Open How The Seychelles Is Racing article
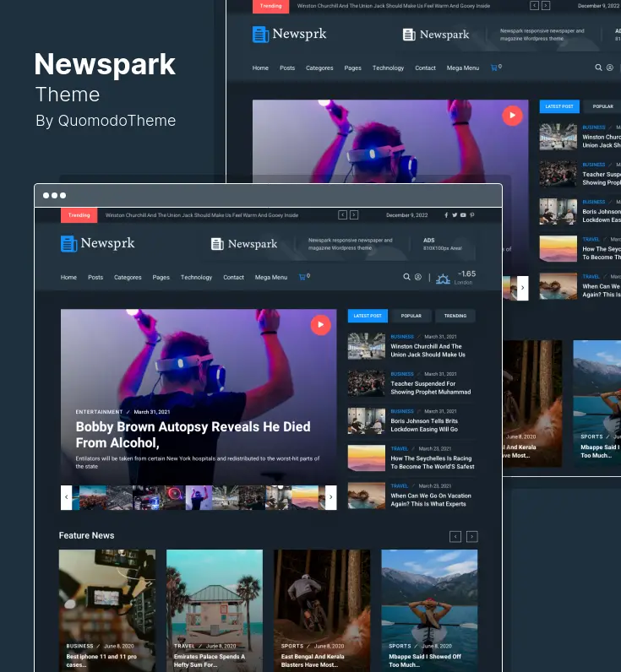This screenshot has height=672, width=621. click(x=433, y=463)
